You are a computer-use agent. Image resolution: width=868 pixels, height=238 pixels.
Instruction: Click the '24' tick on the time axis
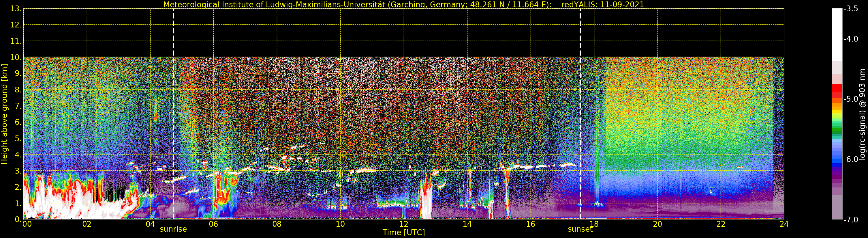pyautogui.click(x=784, y=224)
